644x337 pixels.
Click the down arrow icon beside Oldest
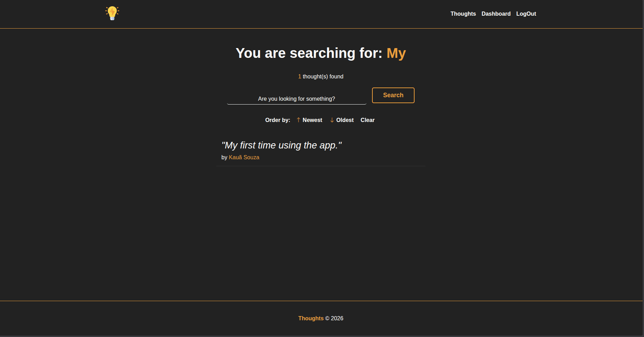[x=332, y=120]
